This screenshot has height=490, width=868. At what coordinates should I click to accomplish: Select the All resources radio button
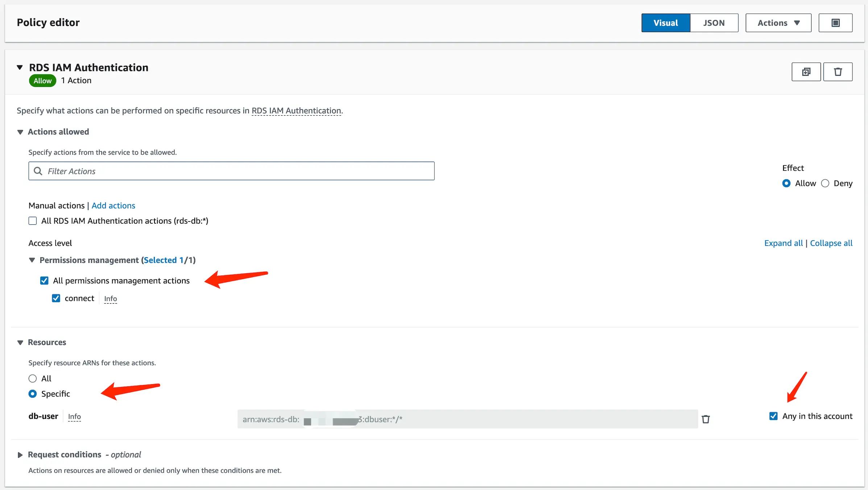33,378
